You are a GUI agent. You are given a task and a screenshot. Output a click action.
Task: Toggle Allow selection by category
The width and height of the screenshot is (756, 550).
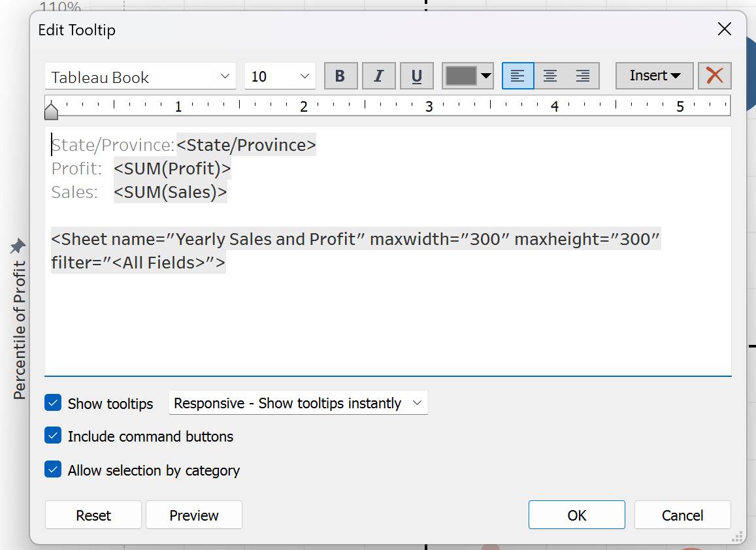coord(53,470)
